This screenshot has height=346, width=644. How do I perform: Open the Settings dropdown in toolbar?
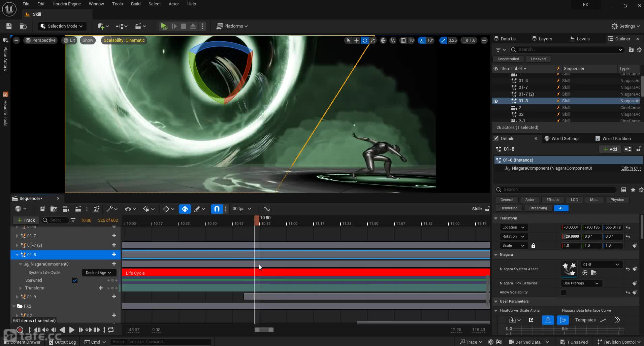click(625, 26)
